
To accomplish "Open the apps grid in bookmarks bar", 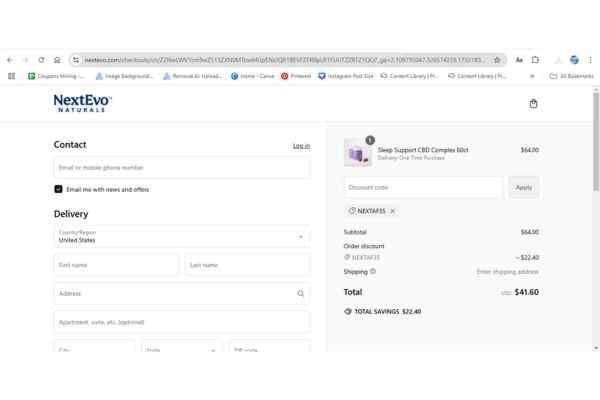I will point(11,76).
